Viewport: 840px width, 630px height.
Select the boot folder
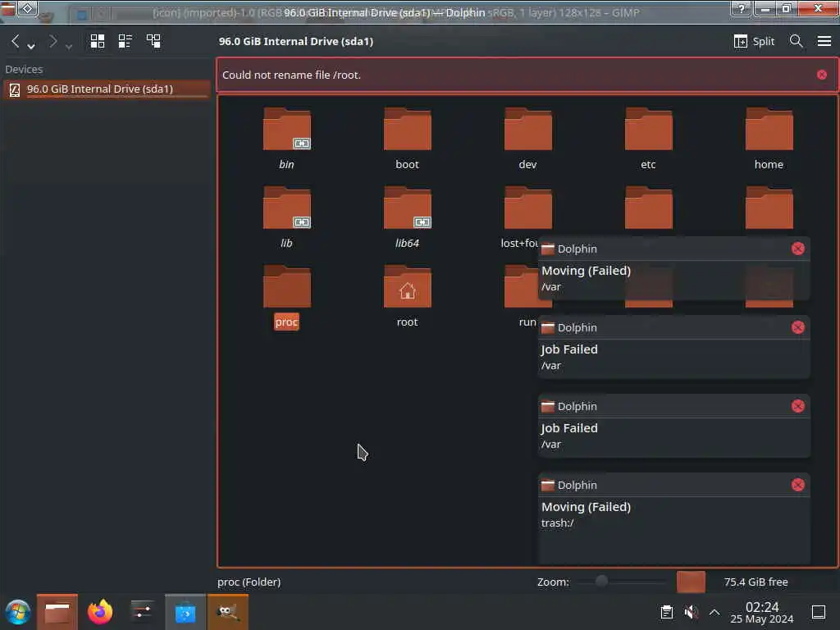tap(407, 139)
